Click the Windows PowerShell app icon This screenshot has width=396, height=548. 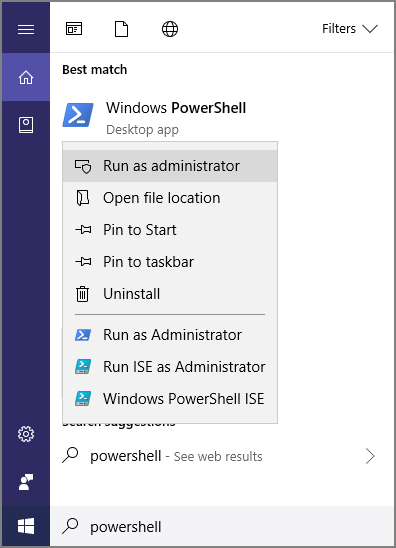pyautogui.click(x=78, y=115)
